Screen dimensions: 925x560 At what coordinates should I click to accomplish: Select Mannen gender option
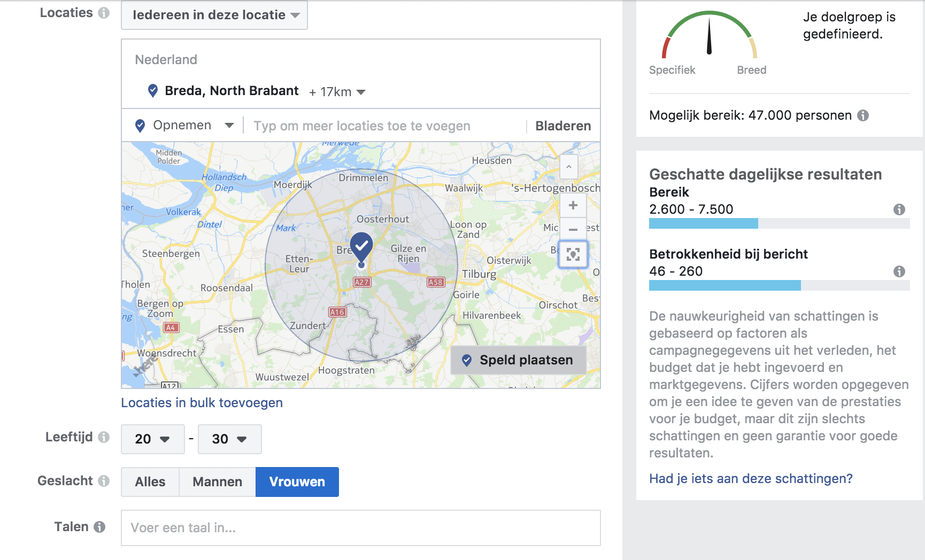click(x=218, y=482)
